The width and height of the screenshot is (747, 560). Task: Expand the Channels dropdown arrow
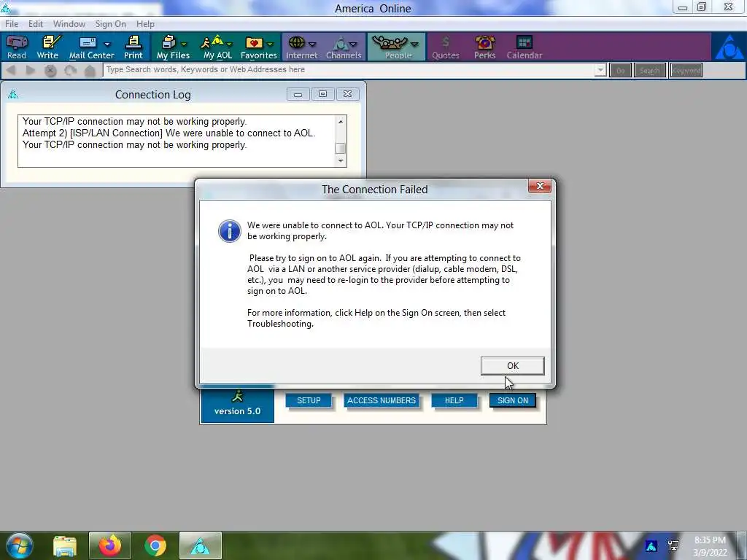point(353,44)
